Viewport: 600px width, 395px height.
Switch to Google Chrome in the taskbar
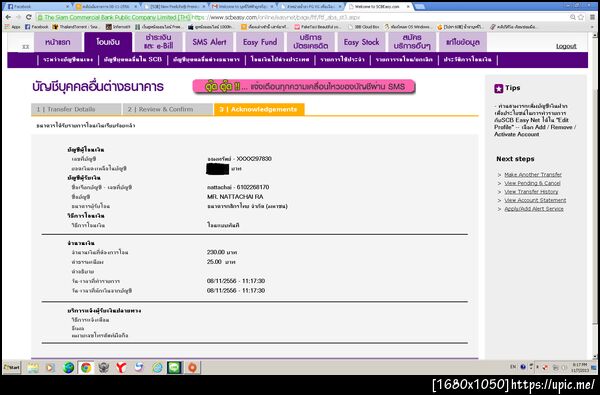[86, 368]
